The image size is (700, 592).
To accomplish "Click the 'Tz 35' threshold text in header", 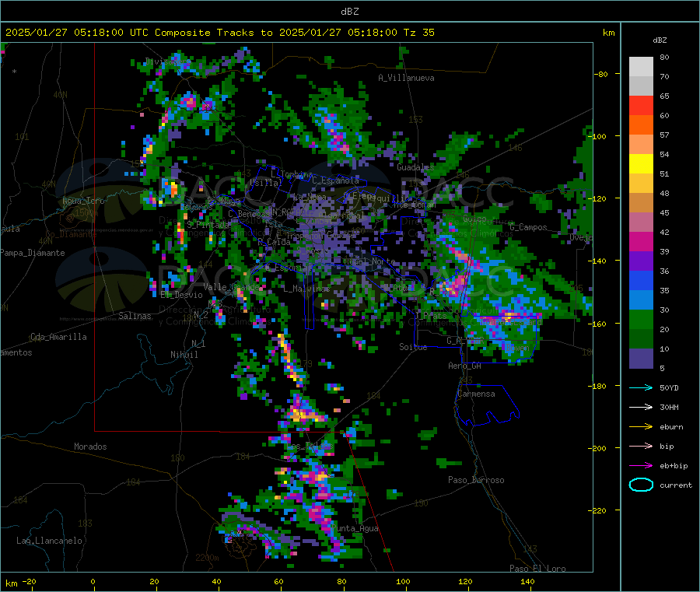I will tap(418, 33).
